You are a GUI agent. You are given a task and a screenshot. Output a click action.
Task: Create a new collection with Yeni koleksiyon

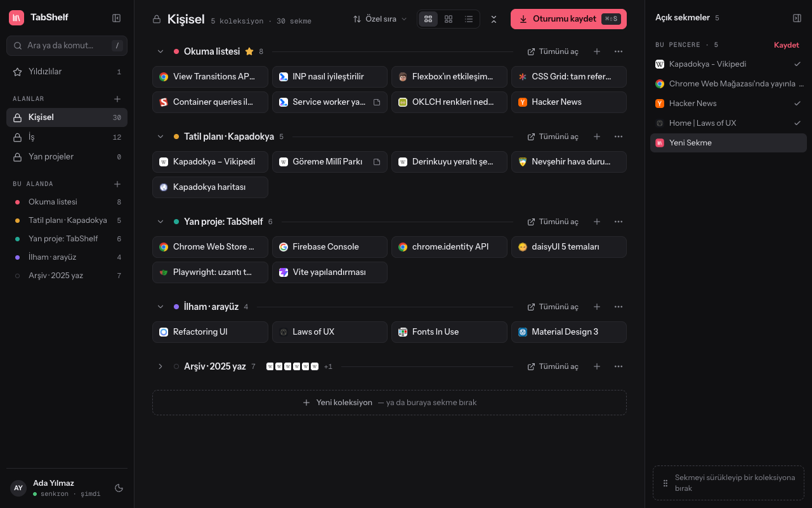[x=390, y=403]
